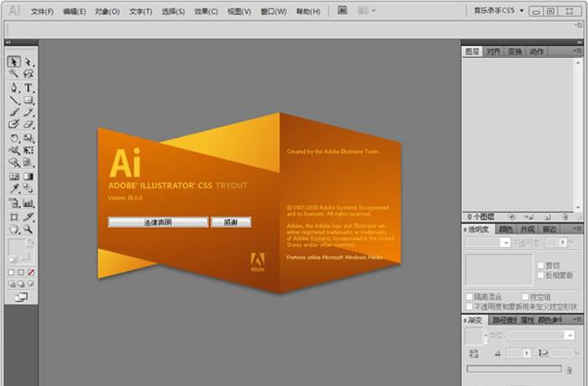Enable the 反相蒙版 checkbox

tap(540, 275)
